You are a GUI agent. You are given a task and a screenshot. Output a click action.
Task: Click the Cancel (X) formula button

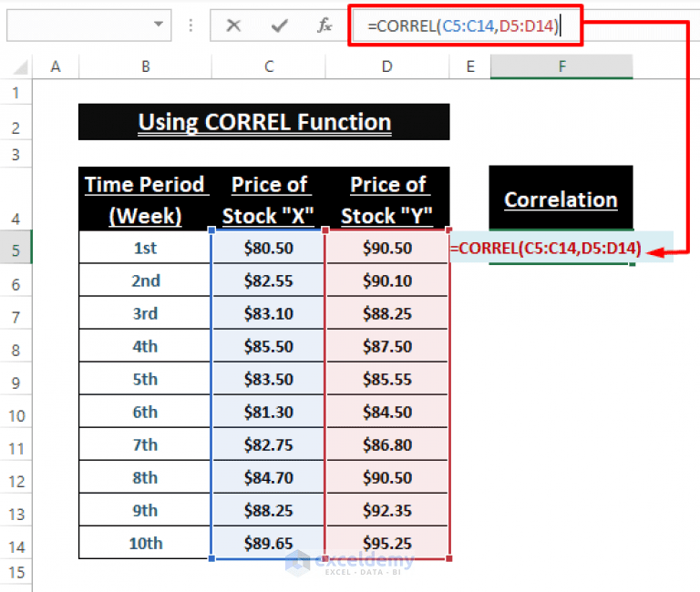coord(233,26)
